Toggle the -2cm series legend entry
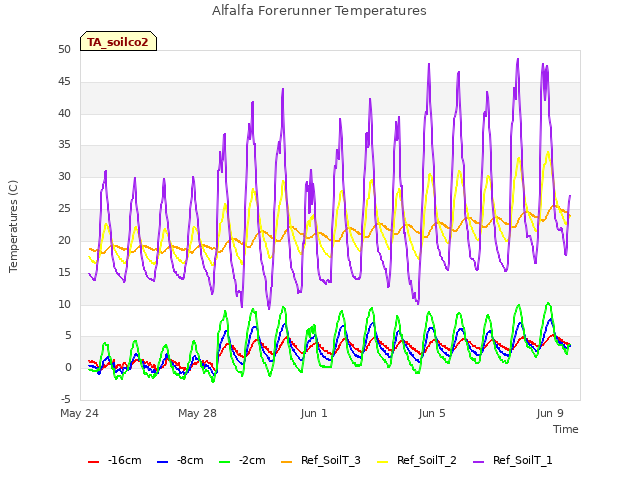640x480 pixels. 242,460
